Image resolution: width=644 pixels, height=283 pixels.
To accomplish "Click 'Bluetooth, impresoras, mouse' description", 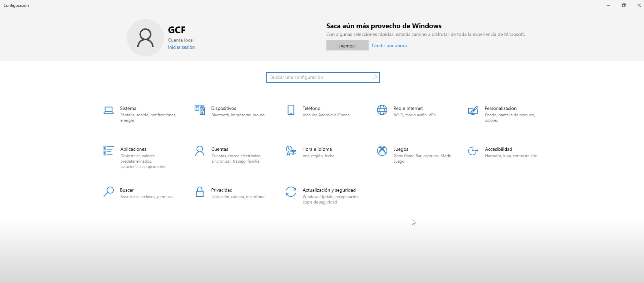I will tap(238, 115).
